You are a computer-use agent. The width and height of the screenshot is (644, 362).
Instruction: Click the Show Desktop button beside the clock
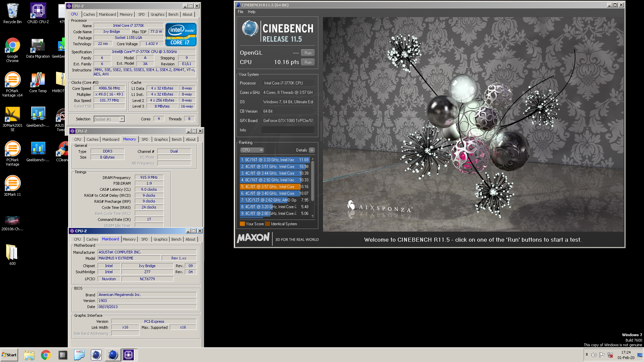pyautogui.click(x=640, y=355)
